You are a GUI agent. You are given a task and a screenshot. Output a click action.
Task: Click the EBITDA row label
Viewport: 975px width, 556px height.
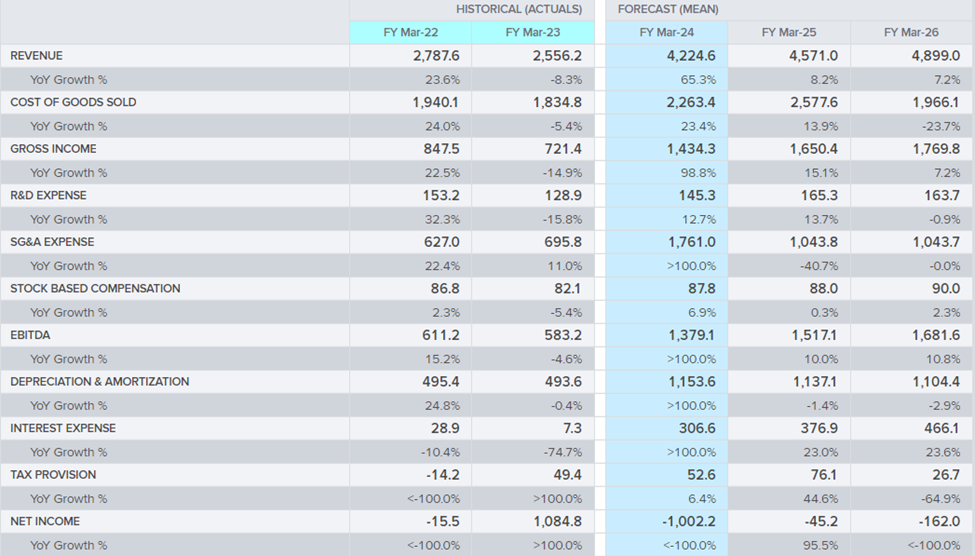coord(30,335)
